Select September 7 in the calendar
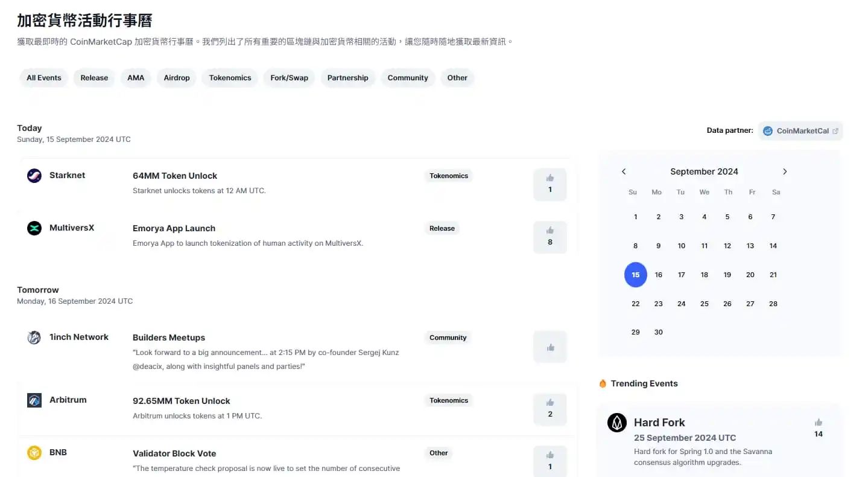This screenshot has height=477, width=868. [x=773, y=217]
